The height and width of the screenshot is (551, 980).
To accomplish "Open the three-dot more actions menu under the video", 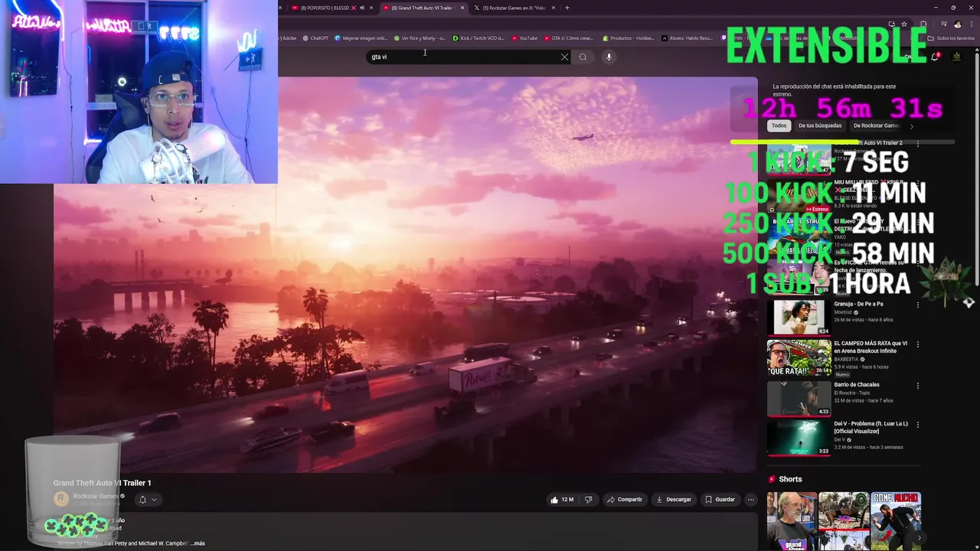I will coord(751,500).
